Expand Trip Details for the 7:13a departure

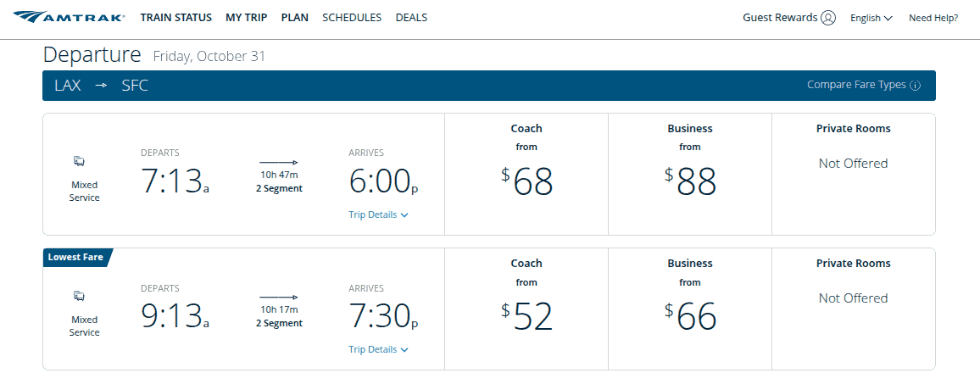coord(378,214)
